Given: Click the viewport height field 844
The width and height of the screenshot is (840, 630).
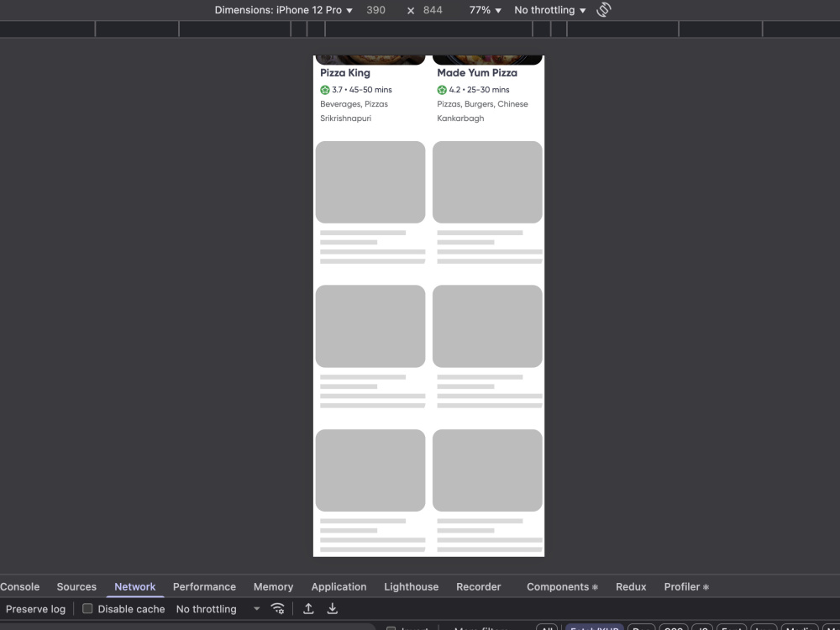Looking at the screenshot, I should (433, 10).
